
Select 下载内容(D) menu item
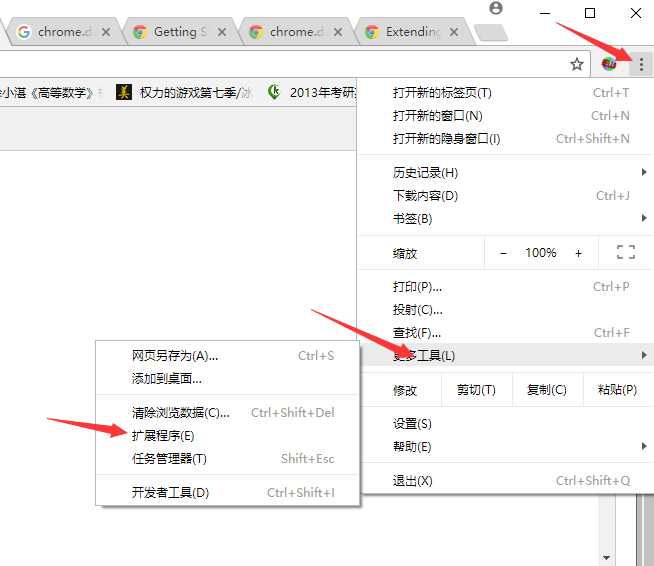pos(506,195)
